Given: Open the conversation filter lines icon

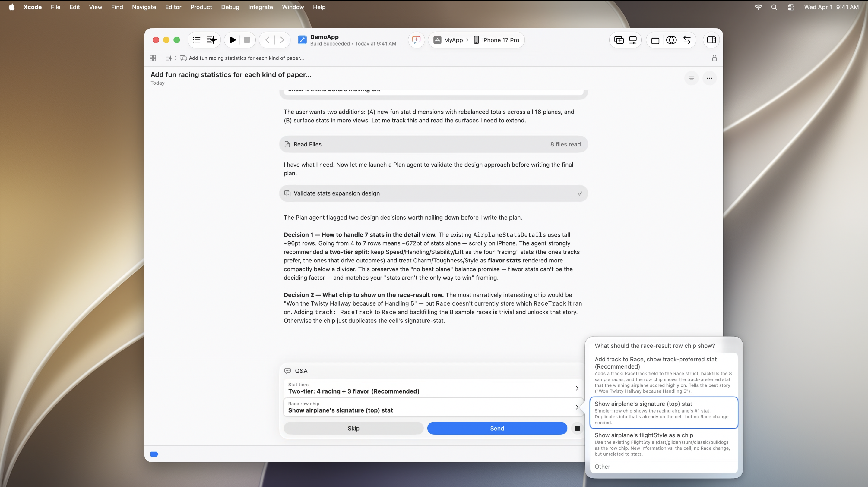Looking at the screenshot, I should click(x=691, y=78).
